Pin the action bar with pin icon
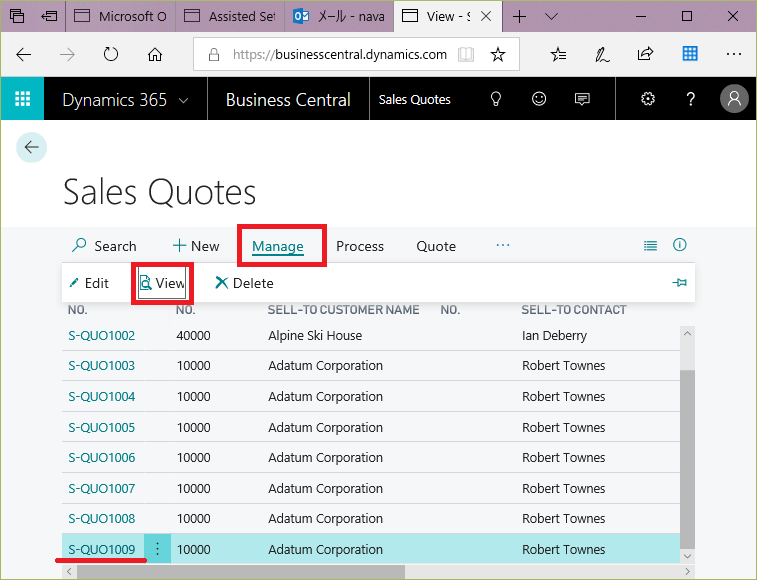The image size is (757, 580). tap(680, 283)
